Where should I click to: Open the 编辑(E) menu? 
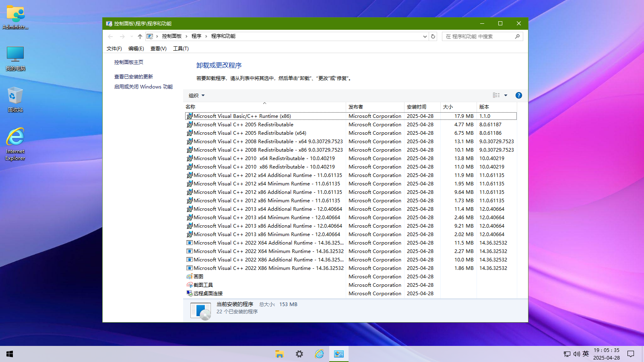coord(136,48)
